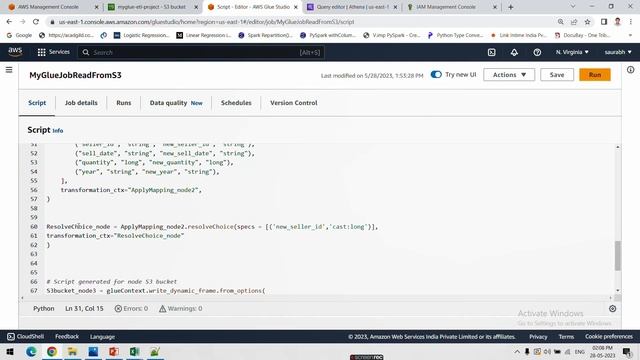Reload the browser page

coord(36,22)
